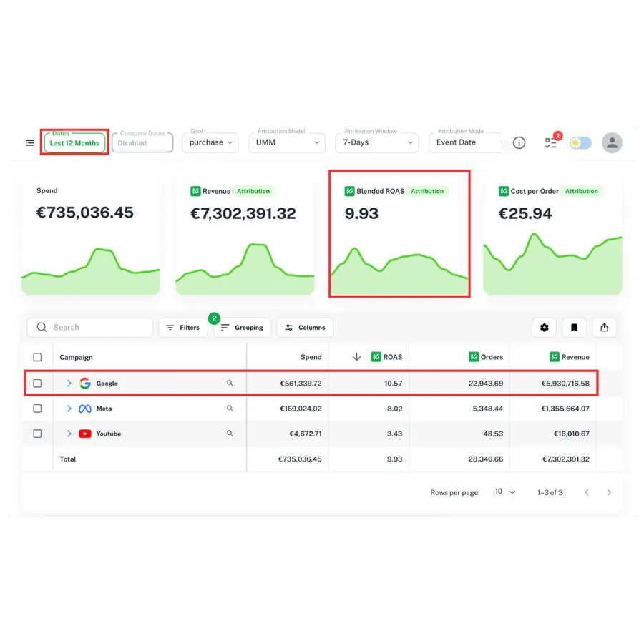Check the Google campaign checkbox
The width and height of the screenshot is (644, 644).
click(37, 384)
